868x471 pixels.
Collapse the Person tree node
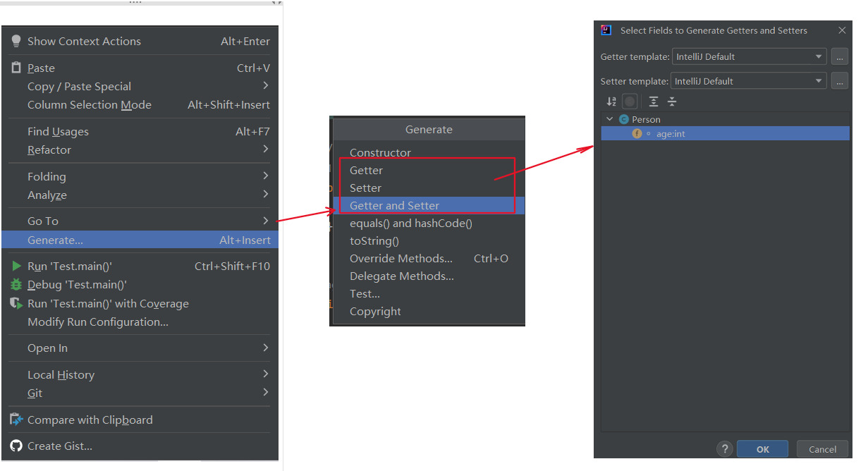[609, 120]
